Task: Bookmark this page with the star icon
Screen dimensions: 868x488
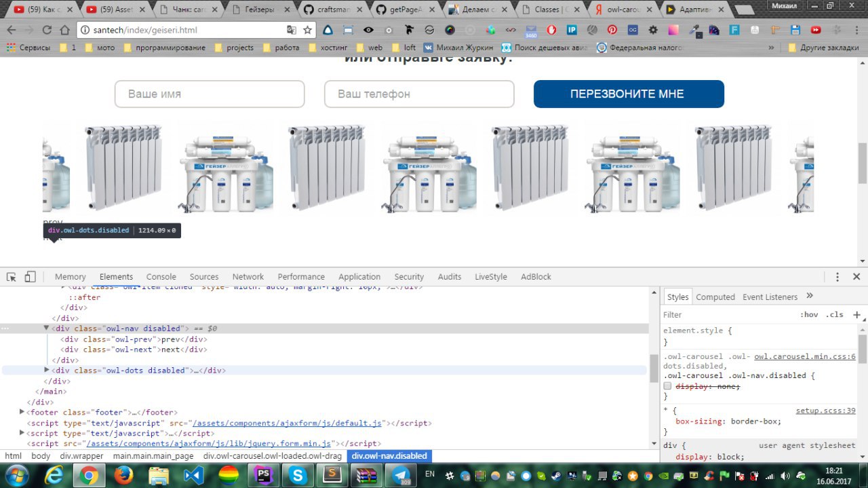Action: tap(308, 30)
